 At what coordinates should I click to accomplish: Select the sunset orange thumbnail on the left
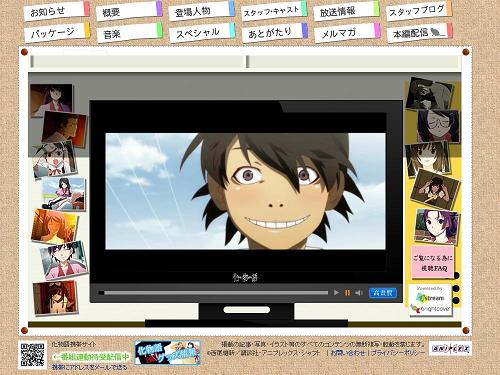point(55,226)
